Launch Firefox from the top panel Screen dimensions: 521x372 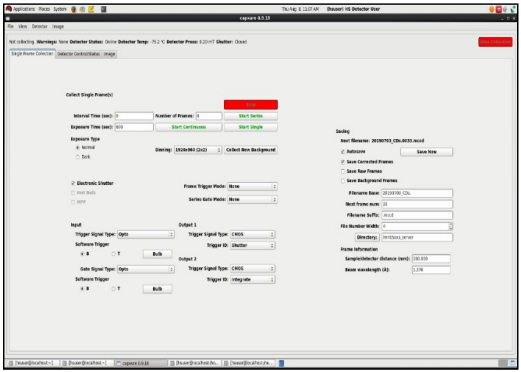tap(74, 9)
